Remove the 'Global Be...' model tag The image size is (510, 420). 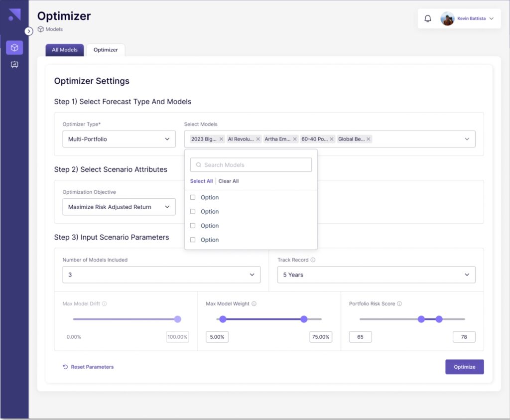tap(369, 140)
